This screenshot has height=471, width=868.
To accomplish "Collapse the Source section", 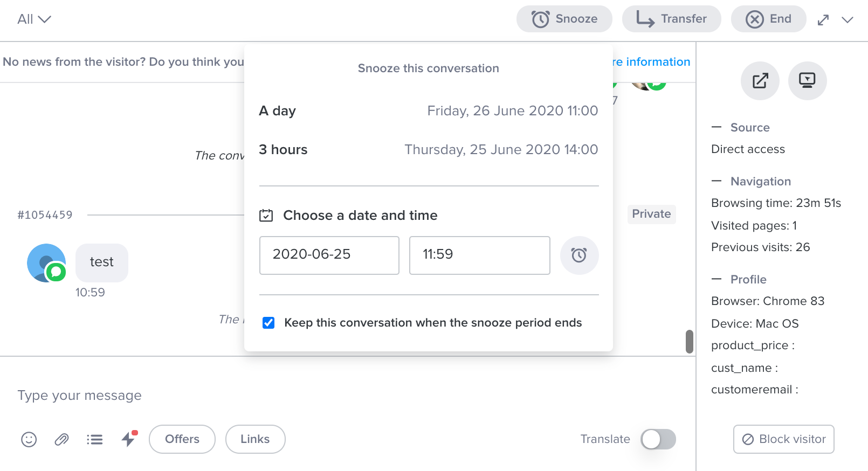I will (717, 127).
